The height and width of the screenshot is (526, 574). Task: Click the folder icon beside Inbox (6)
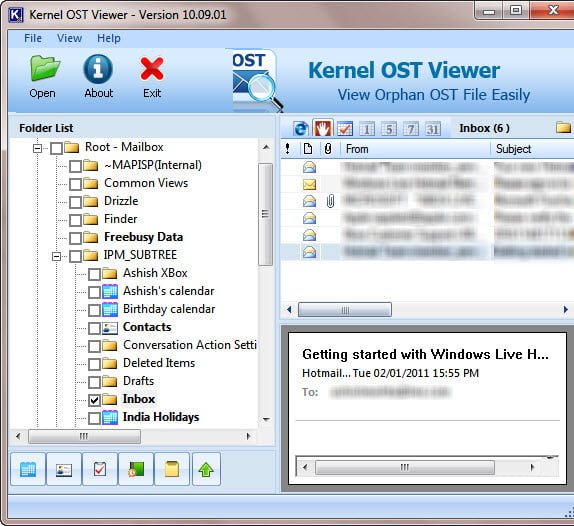click(563, 128)
